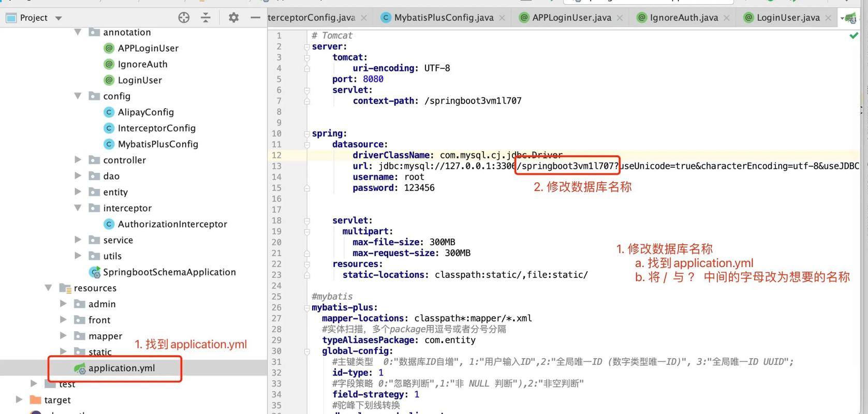Collapse the annotation folder

coord(78,32)
